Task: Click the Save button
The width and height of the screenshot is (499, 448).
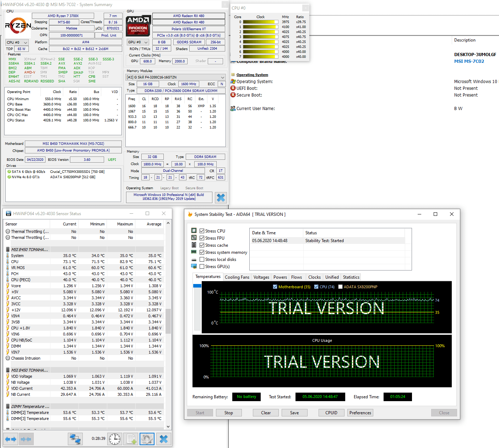Action: click(x=294, y=413)
